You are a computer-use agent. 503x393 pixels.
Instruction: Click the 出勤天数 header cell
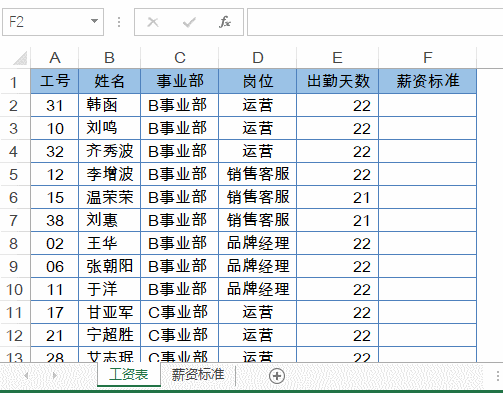point(338,81)
